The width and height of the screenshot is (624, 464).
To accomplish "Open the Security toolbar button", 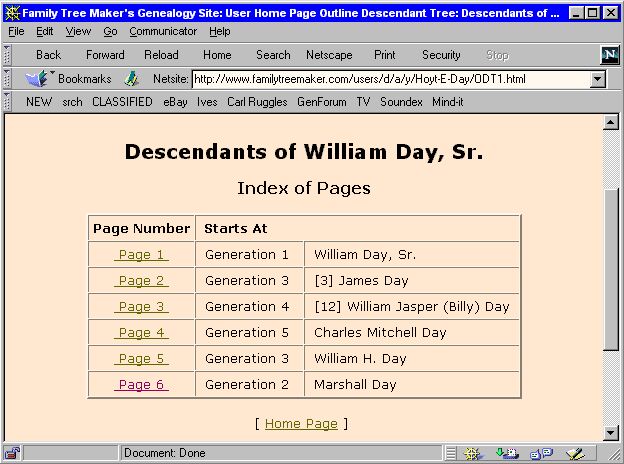I will tap(441, 55).
